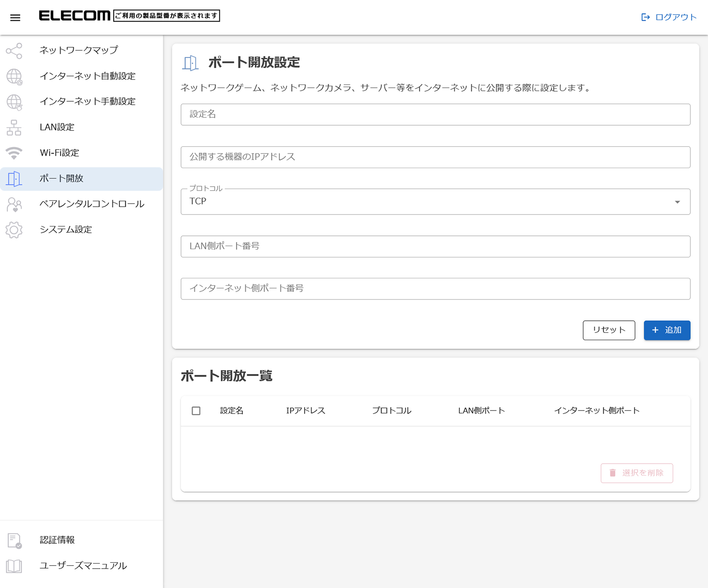The width and height of the screenshot is (708, 588).
Task: Expand the プロトコル dropdown arrow
Action: [x=677, y=202]
